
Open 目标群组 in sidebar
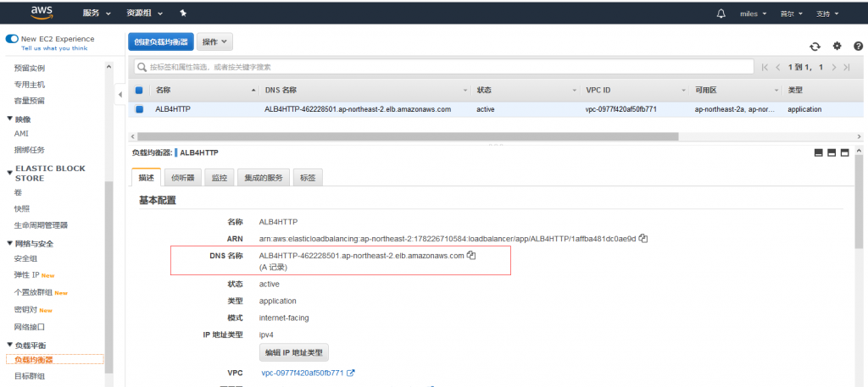tap(30, 376)
